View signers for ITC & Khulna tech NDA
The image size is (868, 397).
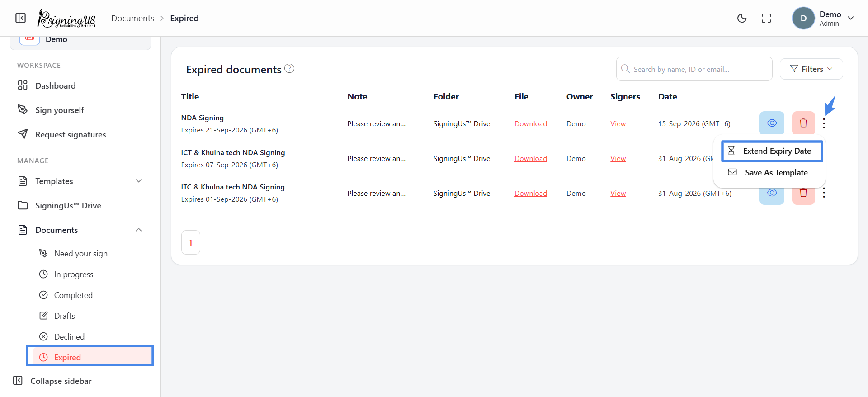[618, 193]
